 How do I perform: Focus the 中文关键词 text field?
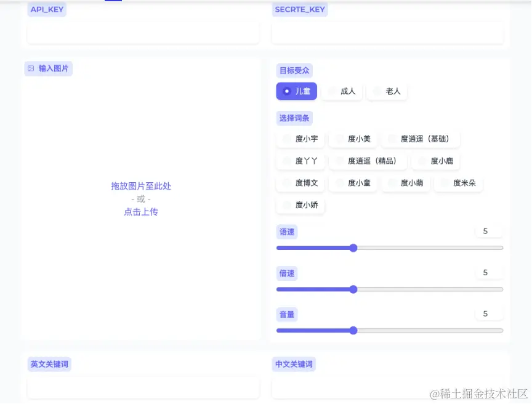[388, 388]
